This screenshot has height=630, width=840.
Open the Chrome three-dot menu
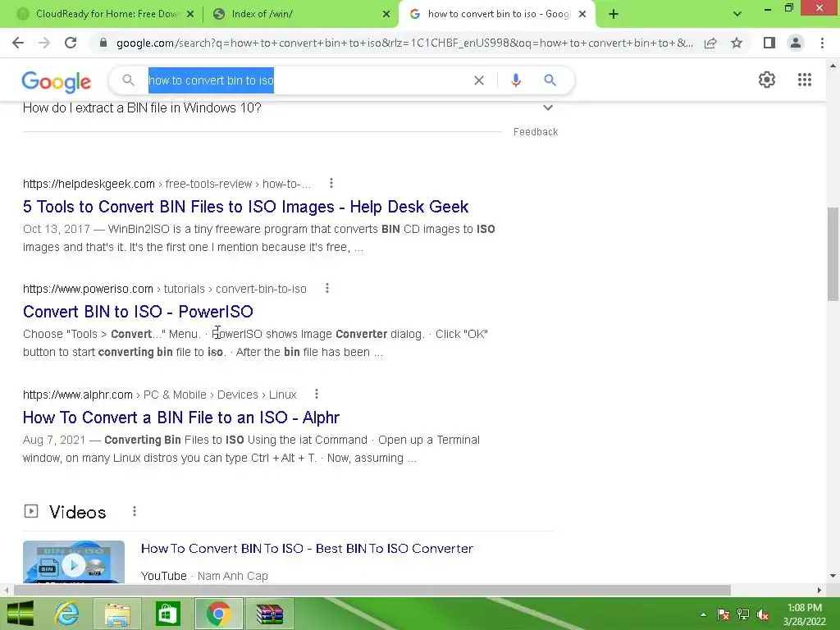pyautogui.click(x=822, y=43)
